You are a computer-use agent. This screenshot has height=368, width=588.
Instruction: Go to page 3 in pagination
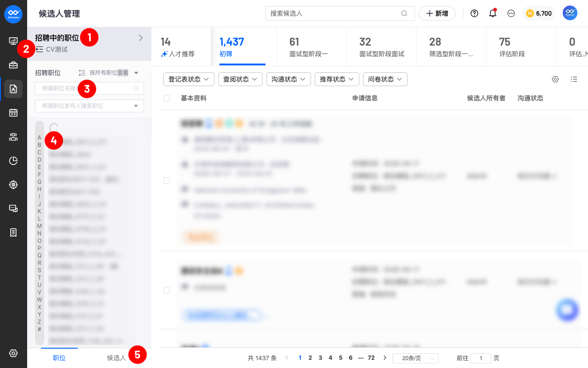[320, 358]
